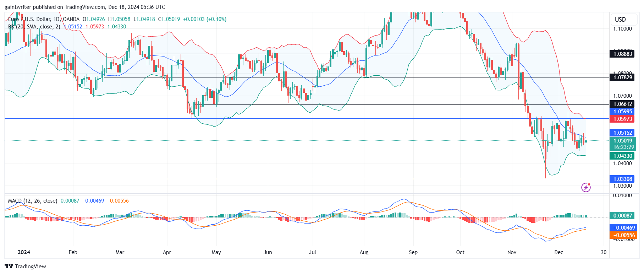Click the Sep label on time axis

click(413, 252)
